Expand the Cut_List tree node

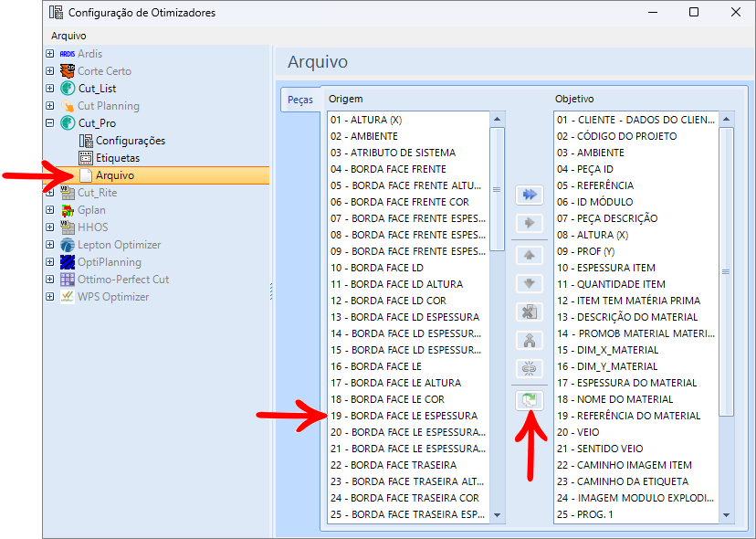tap(49, 89)
